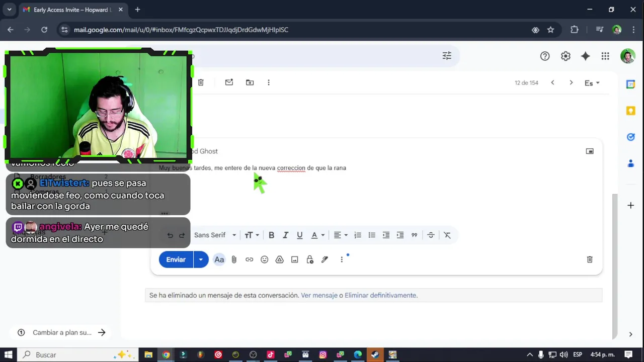This screenshot has height=362, width=644.
Task: Open a new browser tab
Action: point(137,10)
